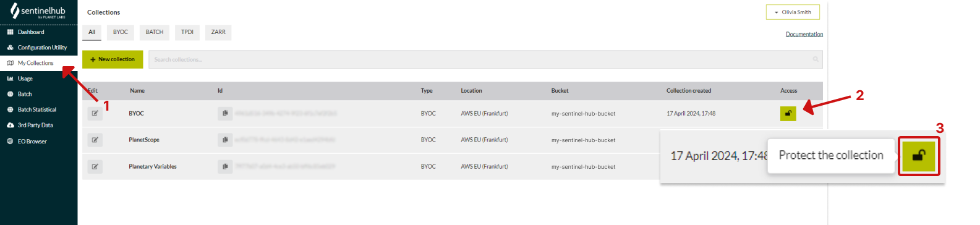Open the Documentation link

coord(804,34)
